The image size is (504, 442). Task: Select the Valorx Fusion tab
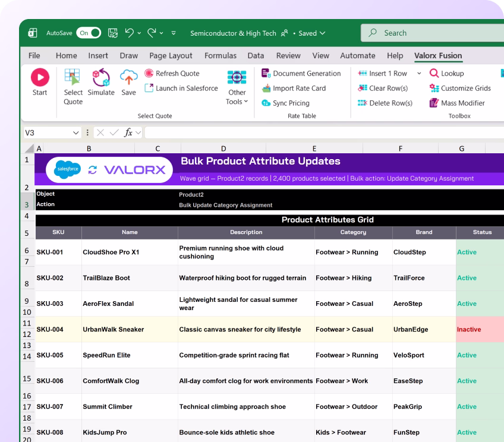tap(438, 56)
